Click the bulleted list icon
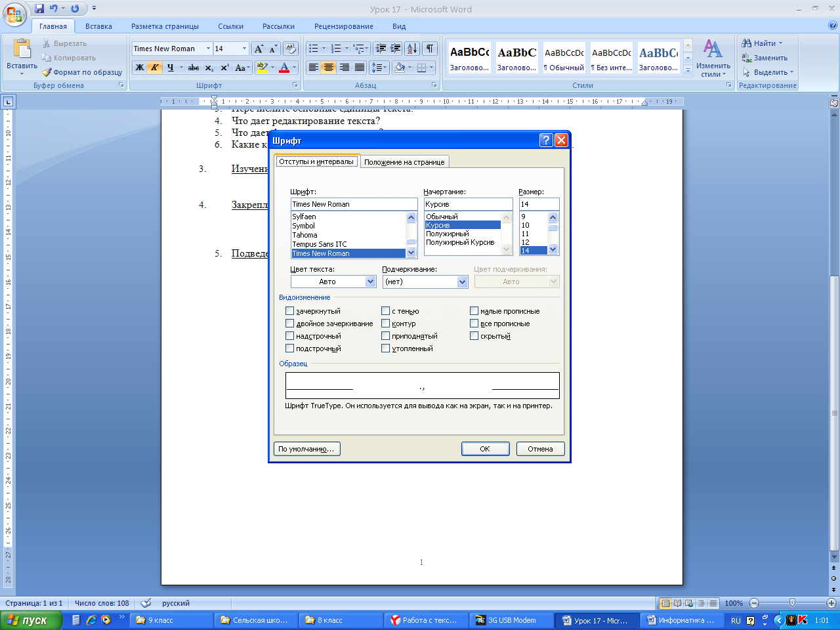The height and width of the screenshot is (630, 840). (314, 49)
